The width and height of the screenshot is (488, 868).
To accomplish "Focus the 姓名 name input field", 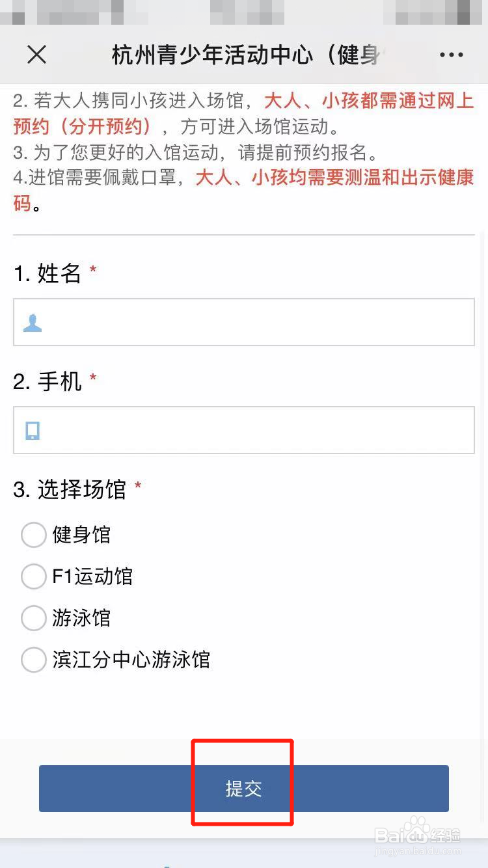I will (260, 323).
